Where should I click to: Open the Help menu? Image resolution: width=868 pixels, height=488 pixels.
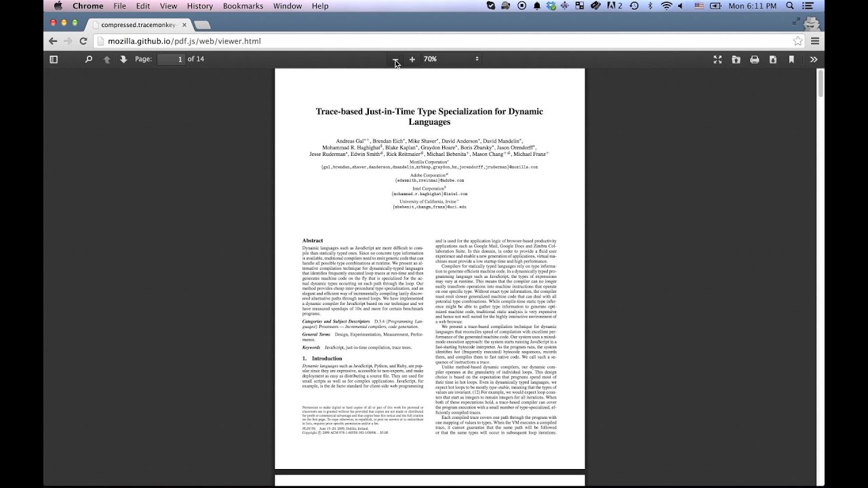(320, 6)
